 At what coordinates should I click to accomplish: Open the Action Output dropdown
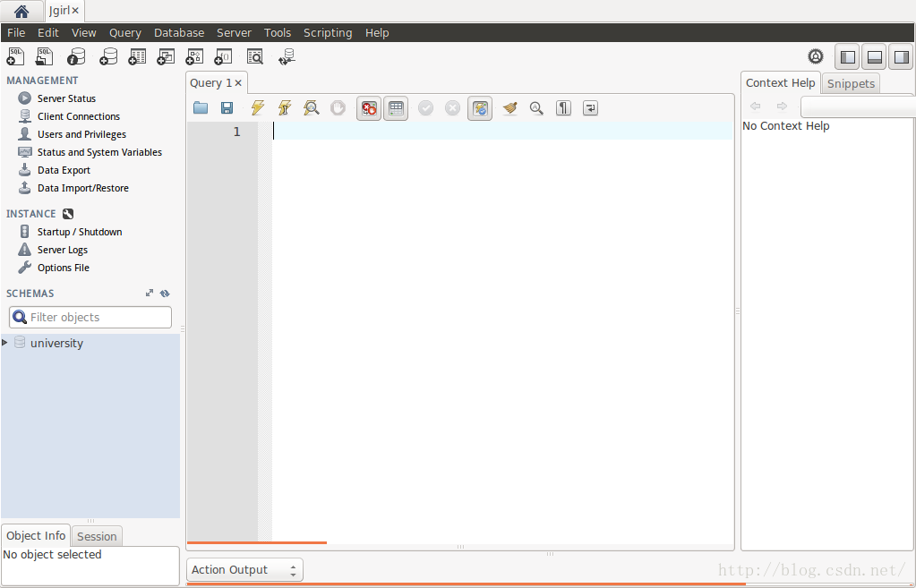pyautogui.click(x=244, y=570)
